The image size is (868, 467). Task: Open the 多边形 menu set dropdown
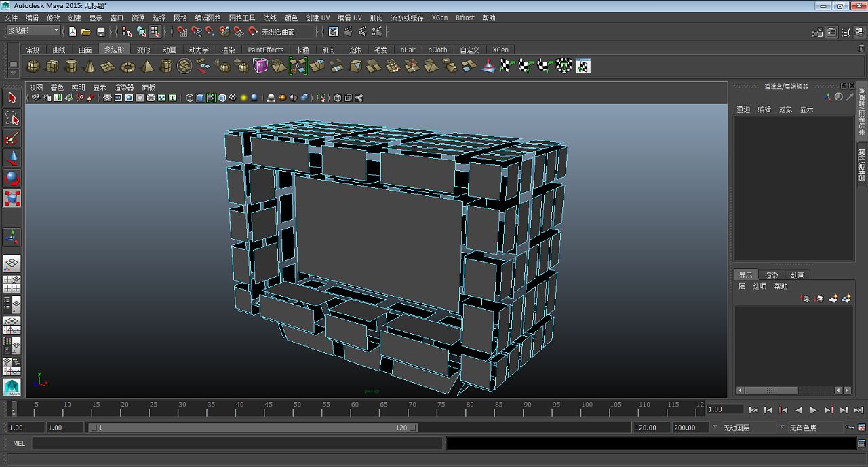(x=33, y=31)
